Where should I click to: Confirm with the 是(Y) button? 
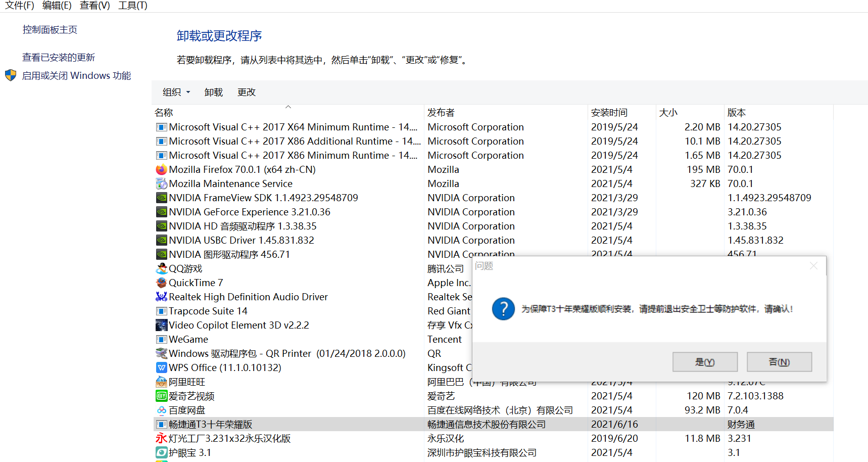pos(705,362)
